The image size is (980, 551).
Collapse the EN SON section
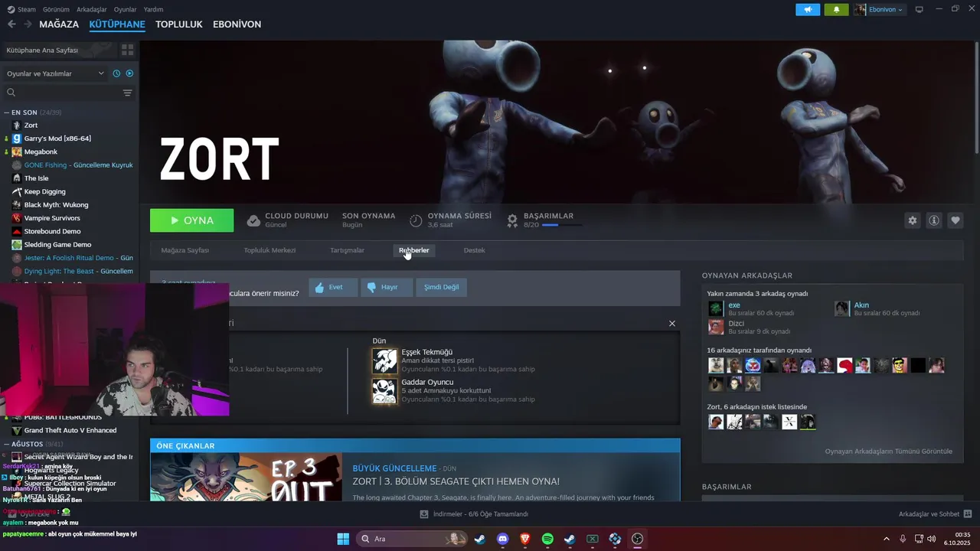(7, 112)
